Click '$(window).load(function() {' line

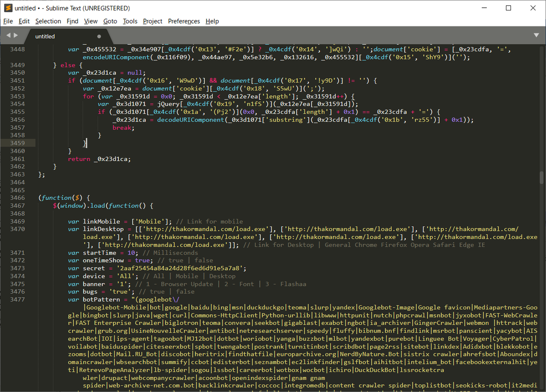click(103, 206)
